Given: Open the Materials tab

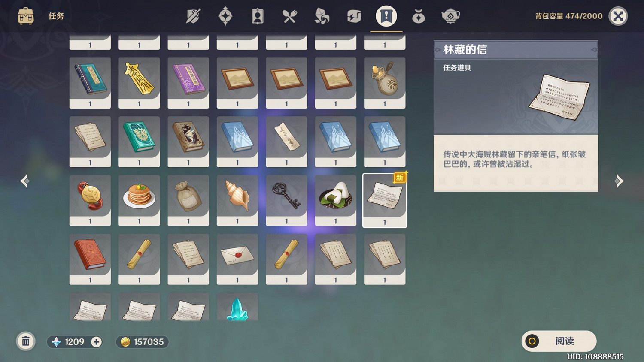Looking at the screenshot, I should coord(322,16).
